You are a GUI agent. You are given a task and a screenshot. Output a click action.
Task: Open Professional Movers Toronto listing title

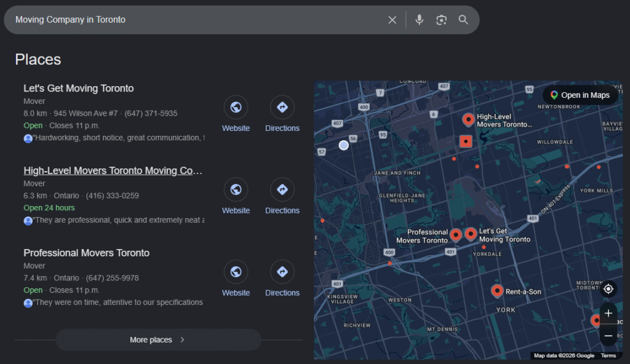click(86, 253)
